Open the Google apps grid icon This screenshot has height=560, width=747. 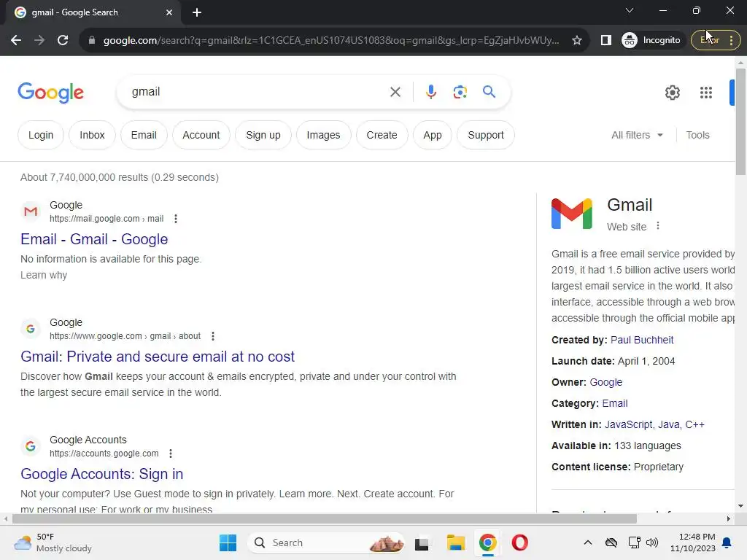(x=706, y=93)
